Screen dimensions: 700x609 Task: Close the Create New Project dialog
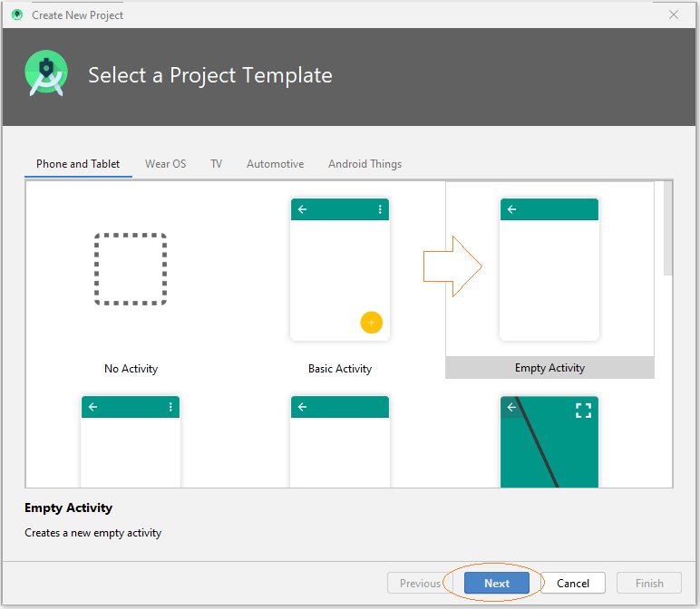coord(674,14)
